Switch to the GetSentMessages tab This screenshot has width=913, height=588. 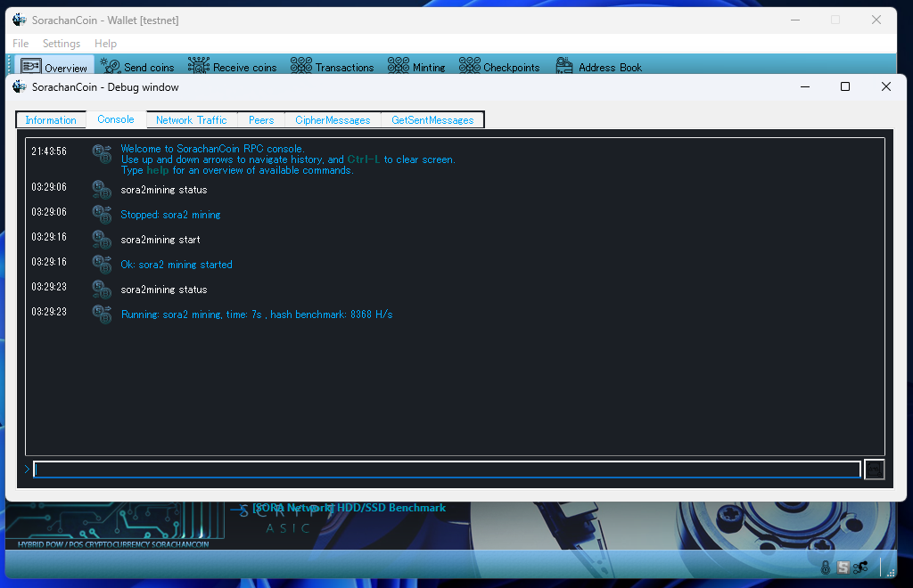pyautogui.click(x=432, y=120)
